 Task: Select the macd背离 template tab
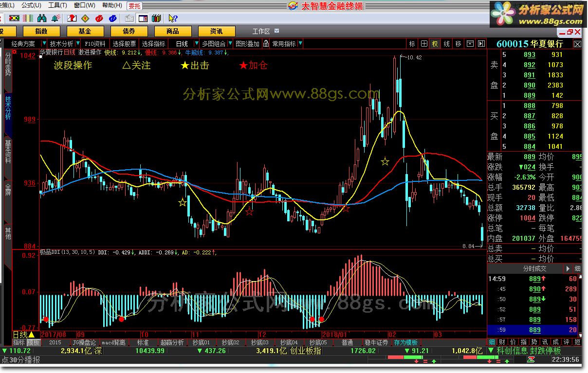(x=113, y=343)
